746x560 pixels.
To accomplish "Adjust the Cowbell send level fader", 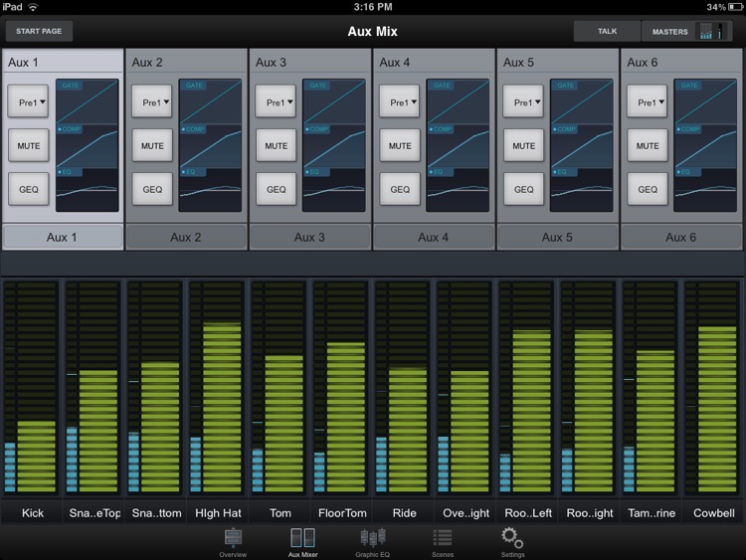I will click(x=717, y=387).
